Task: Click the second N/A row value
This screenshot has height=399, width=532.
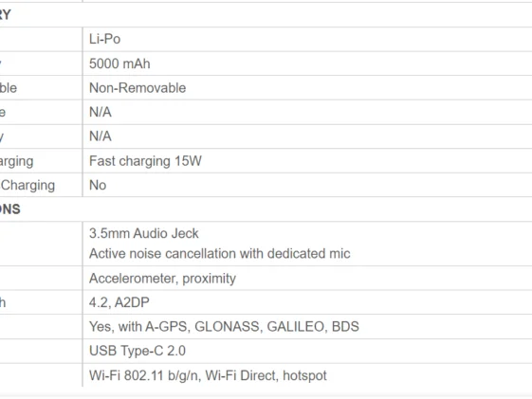Action: coord(101,136)
